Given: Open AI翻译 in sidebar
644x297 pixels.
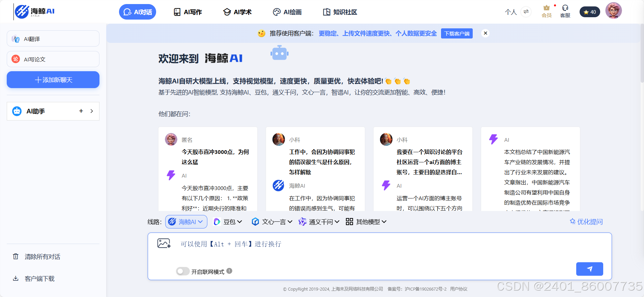Looking at the screenshot, I should 53,39.
